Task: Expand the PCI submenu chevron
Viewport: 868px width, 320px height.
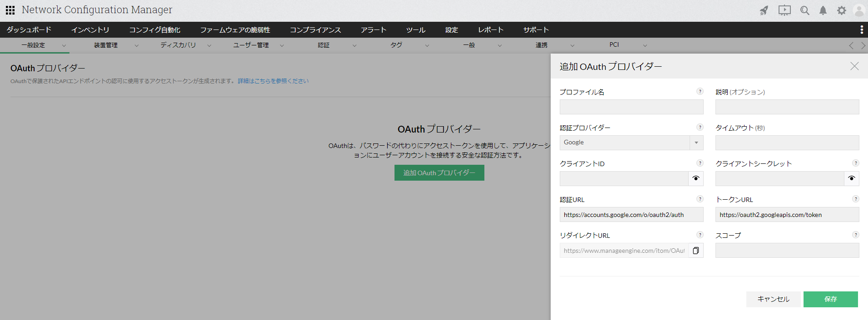Action: 645,45
